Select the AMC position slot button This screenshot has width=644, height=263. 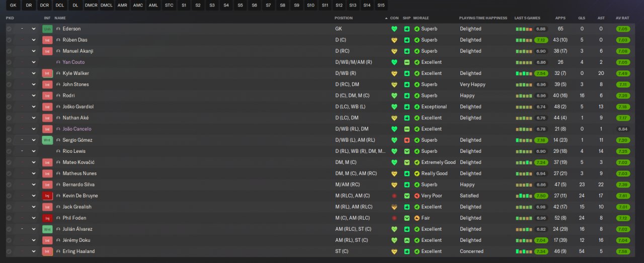pyautogui.click(x=138, y=6)
